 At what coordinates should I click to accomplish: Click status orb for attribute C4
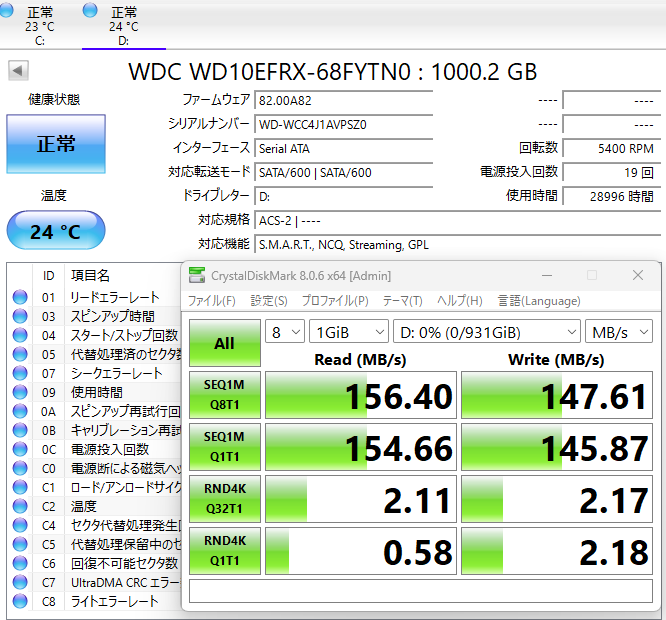tap(20, 525)
